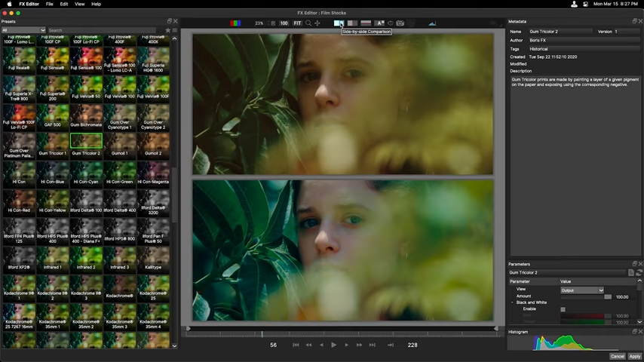Viewport: 644px width, 362px height.
Task: Close the Histogram panel
Action: (640, 331)
